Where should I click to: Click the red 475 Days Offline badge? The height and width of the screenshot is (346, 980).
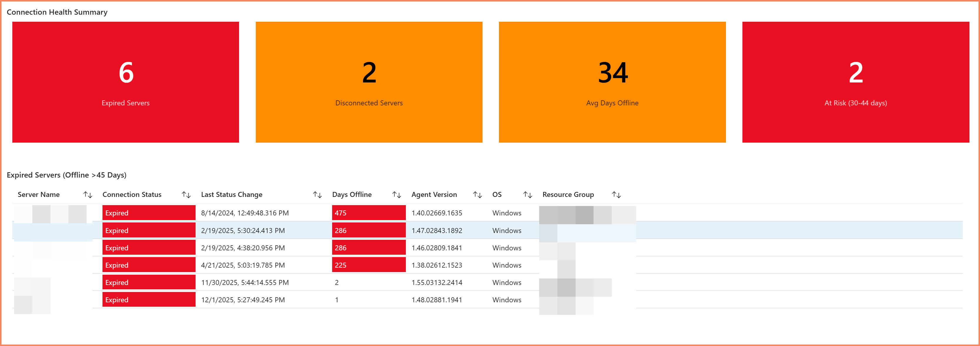(x=368, y=213)
